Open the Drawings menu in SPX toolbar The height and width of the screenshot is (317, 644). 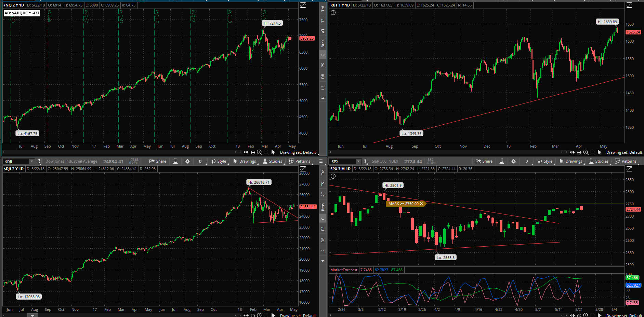click(x=571, y=161)
